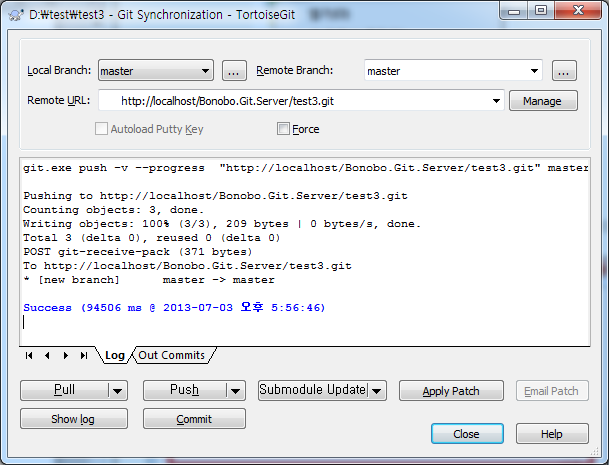609x465 pixels.
Task: Jump to first tab with navigation arrow
Action: click(29, 355)
